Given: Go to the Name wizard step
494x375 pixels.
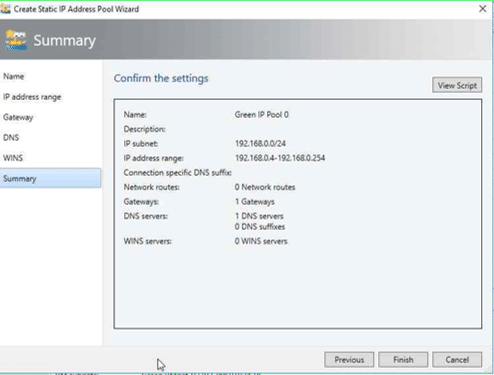Looking at the screenshot, I should tap(14, 76).
